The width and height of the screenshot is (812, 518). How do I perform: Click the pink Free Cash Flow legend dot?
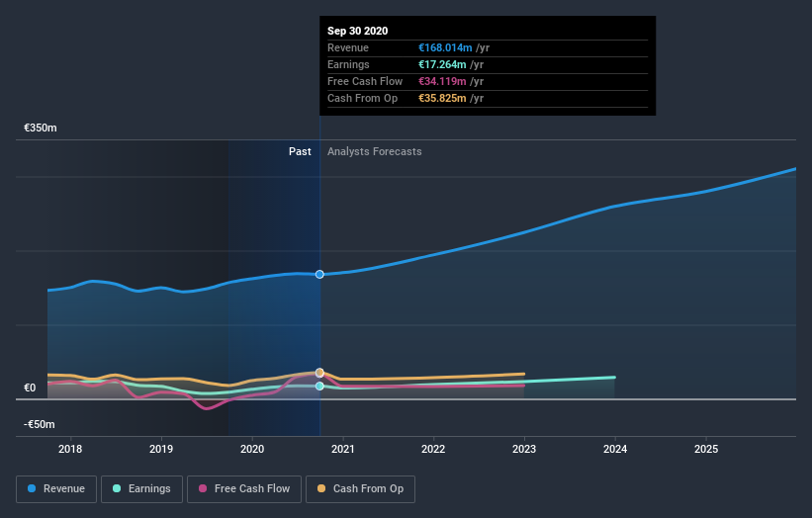203,488
